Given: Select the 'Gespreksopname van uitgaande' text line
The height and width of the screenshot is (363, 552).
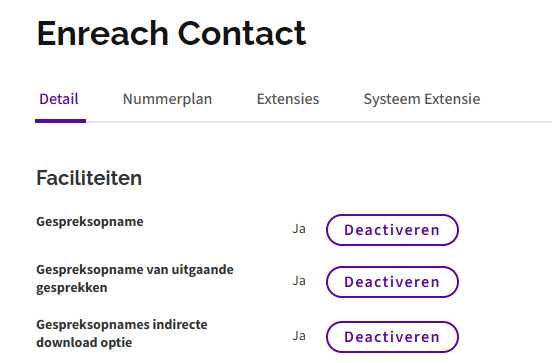Looking at the screenshot, I should pos(135,270).
